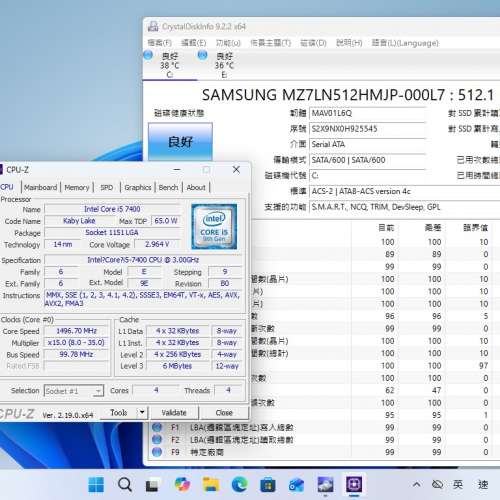Click the Intel Core i5 logo in CPU-Z
Viewport: 500px width, 500px height.
click(214, 227)
